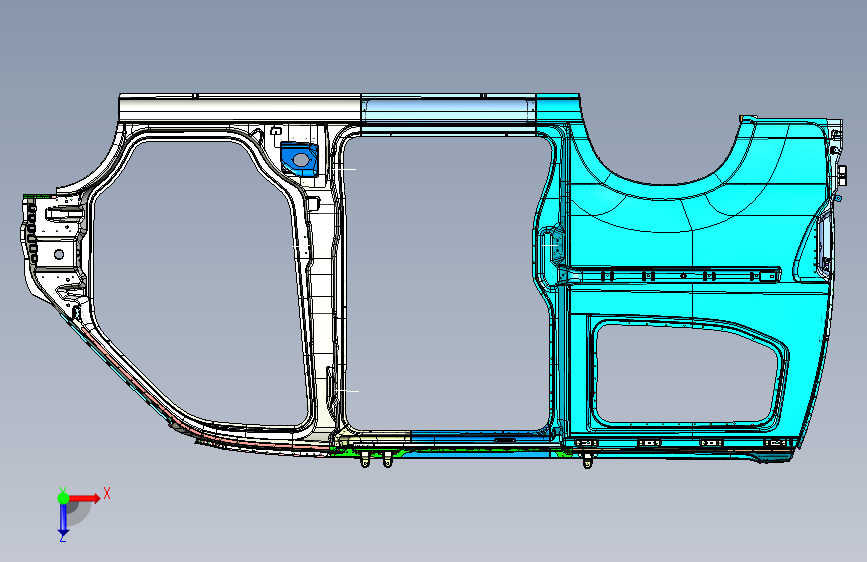The width and height of the screenshot is (867, 562).
Task: Click the red X axis arrow of the triad
Action: coord(84,498)
